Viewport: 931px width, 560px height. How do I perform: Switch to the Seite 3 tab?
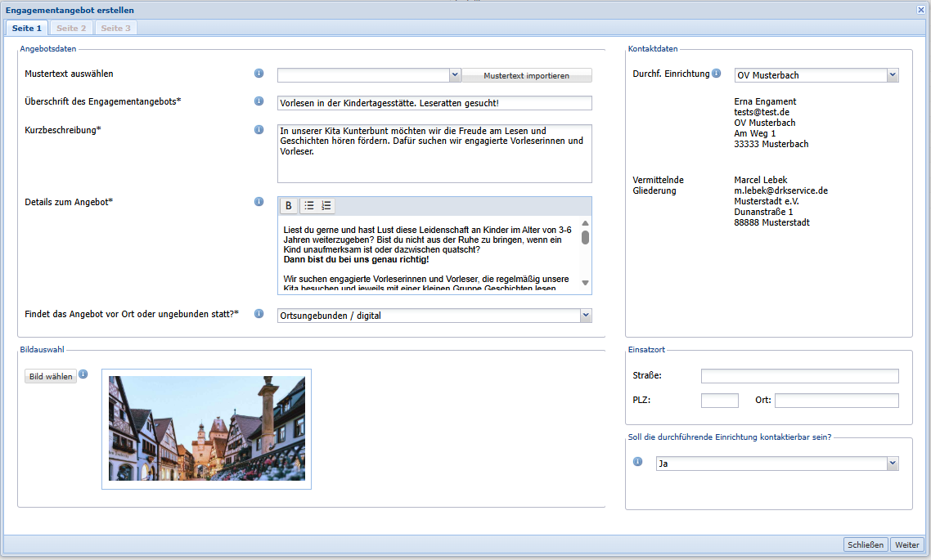point(115,28)
